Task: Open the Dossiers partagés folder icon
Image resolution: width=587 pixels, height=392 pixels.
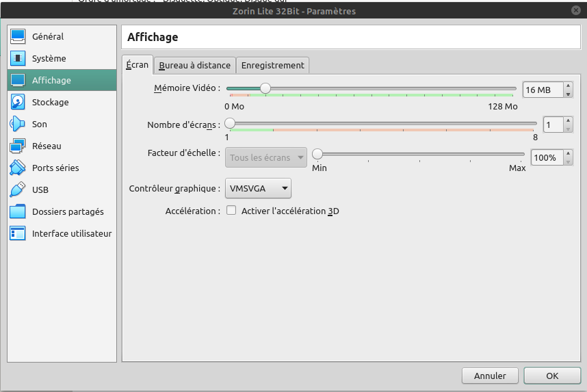Action: tap(18, 212)
